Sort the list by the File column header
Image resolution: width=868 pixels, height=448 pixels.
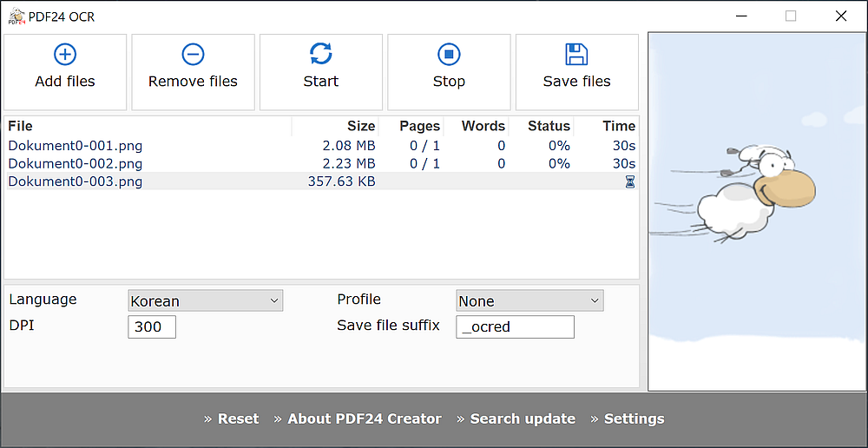point(21,126)
